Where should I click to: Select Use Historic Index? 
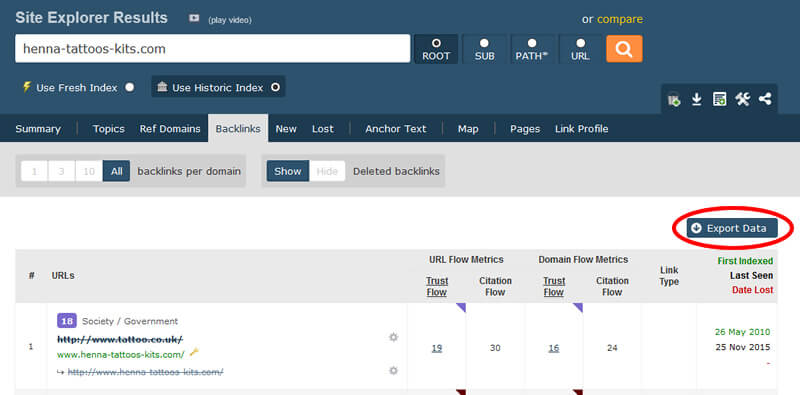click(218, 87)
